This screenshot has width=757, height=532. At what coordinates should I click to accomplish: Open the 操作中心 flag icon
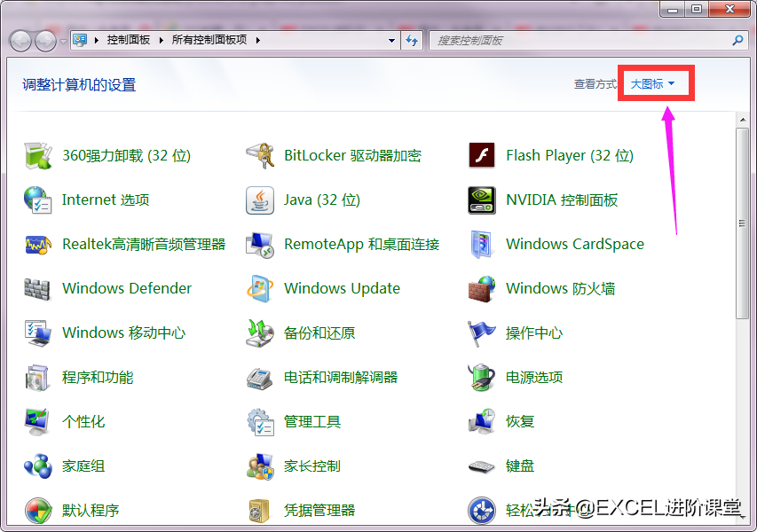(x=481, y=332)
